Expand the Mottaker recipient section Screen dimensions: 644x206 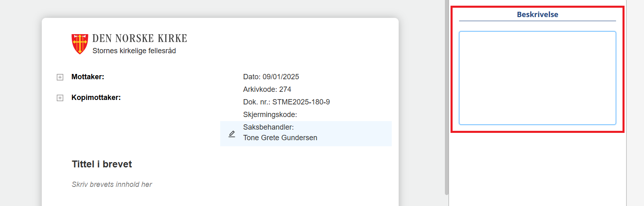click(60, 77)
